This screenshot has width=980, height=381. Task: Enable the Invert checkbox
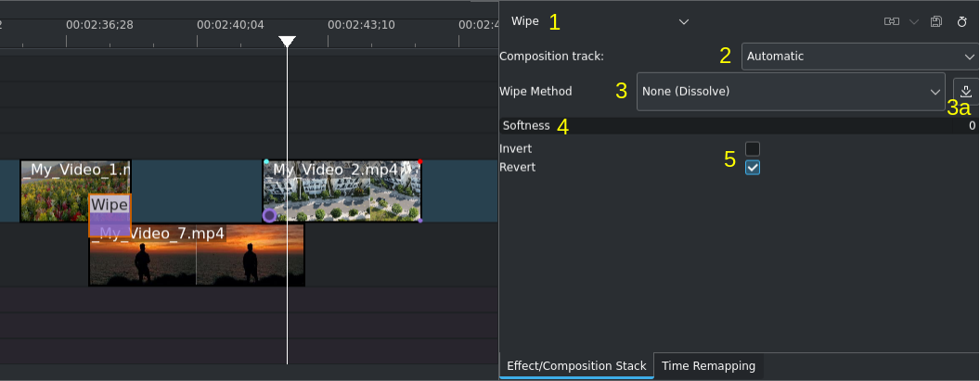point(753,148)
